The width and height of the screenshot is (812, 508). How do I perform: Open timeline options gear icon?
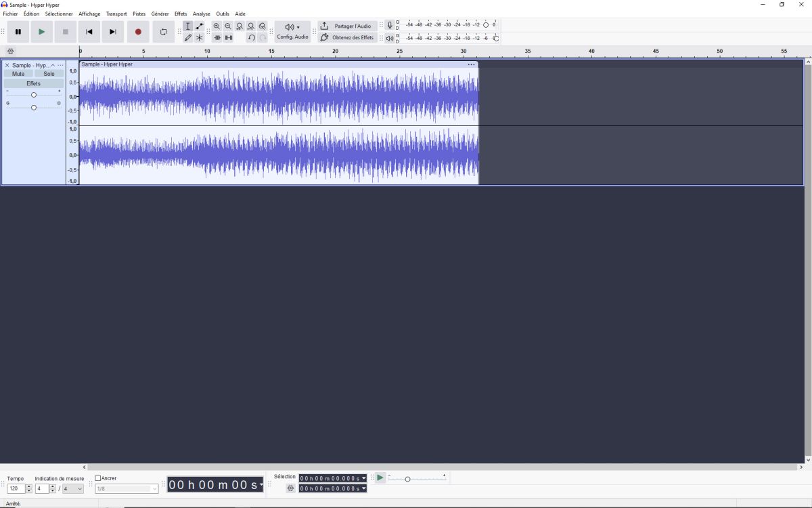(10, 51)
